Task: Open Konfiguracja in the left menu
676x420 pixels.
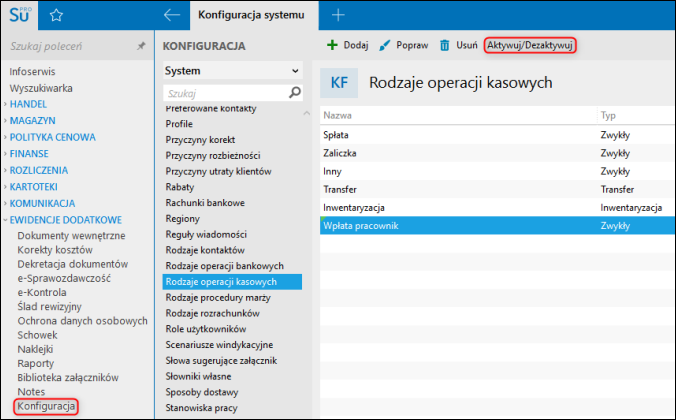Action: (x=46, y=406)
